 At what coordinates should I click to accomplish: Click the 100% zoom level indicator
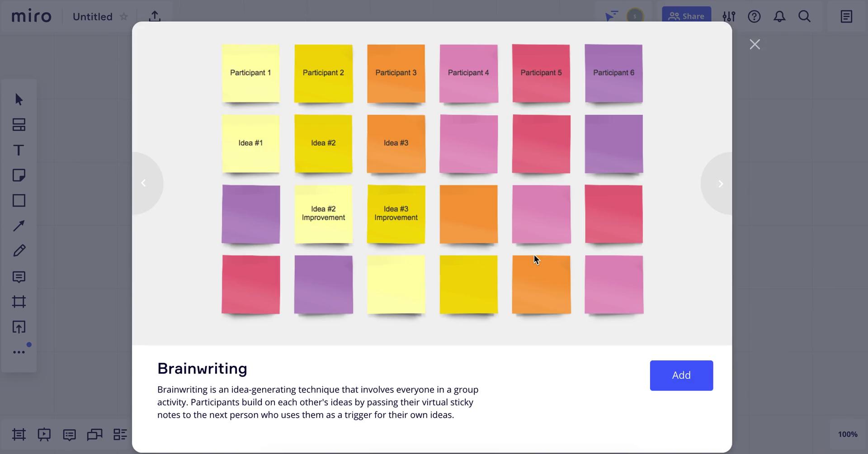click(x=848, y=434)
